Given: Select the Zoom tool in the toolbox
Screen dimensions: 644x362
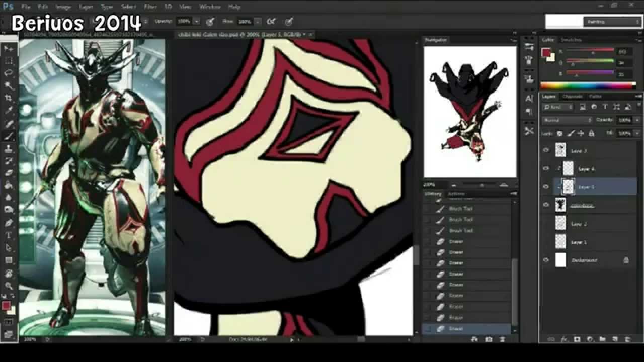Looking at the screenshot, I should [x=9, y=285].
